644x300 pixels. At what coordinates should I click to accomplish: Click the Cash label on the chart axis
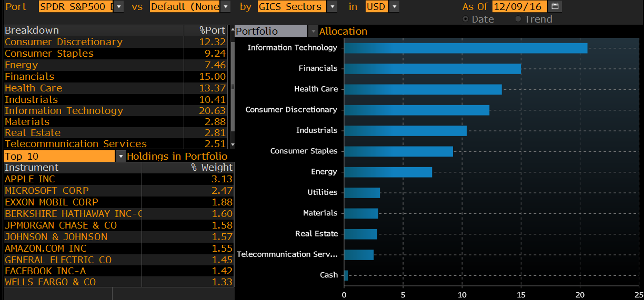(x=329, y=275)
